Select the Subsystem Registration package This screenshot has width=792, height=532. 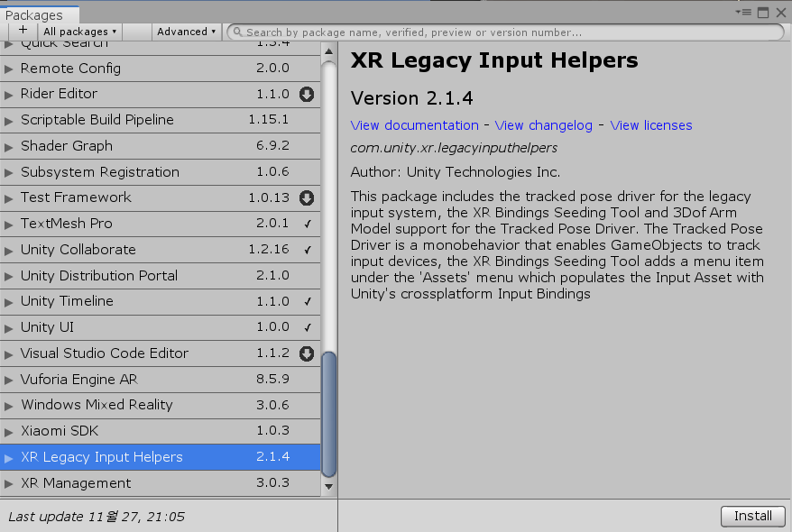coord(161,172)
